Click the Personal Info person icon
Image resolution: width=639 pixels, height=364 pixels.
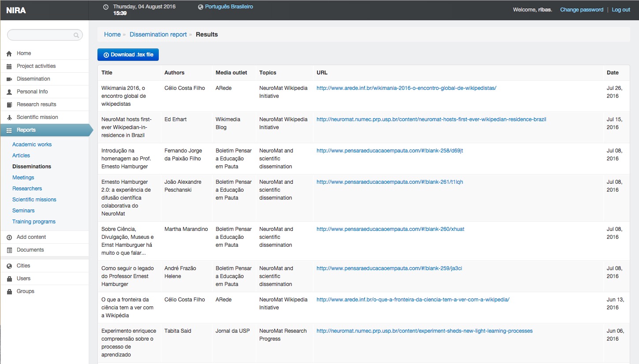[x=9, y=92]
